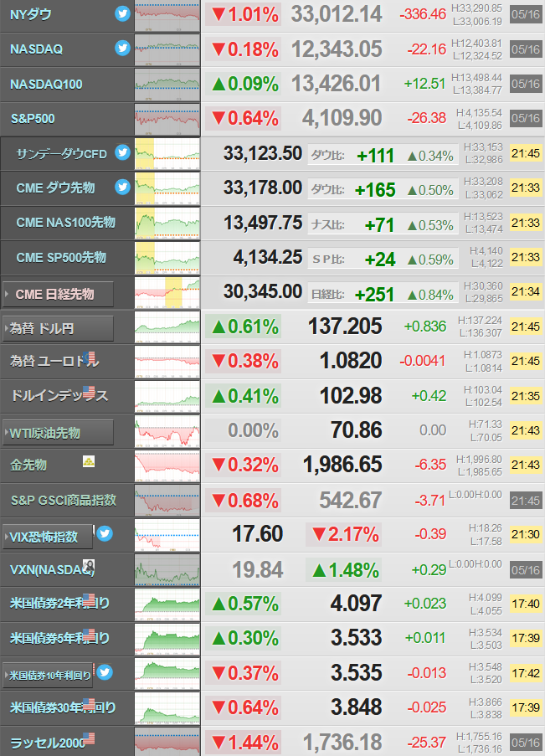This screenshot has width=545, height=756.
Task: Open the NYダウ index link
Action: click(x=31, y=14)
